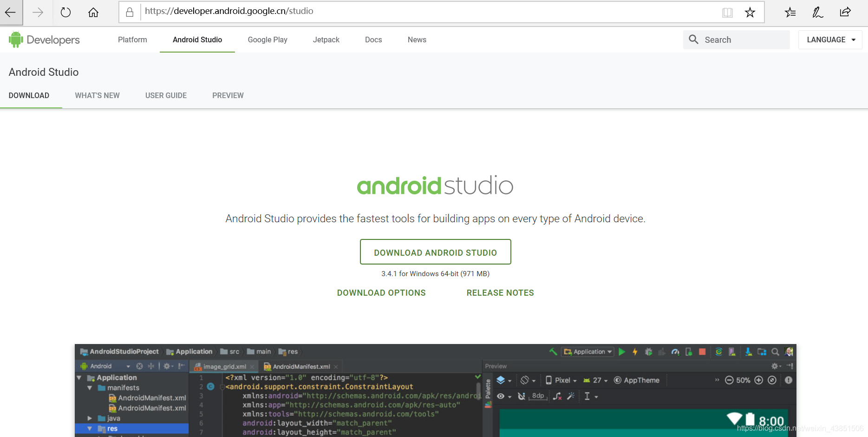Click the user avatar in IDE toolbar
Image resolution: width=868 pixels, height=437 pixels.
789,352
